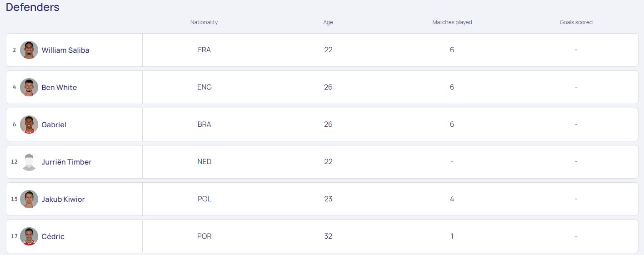Open William Saliba's player page

point(65,50)
